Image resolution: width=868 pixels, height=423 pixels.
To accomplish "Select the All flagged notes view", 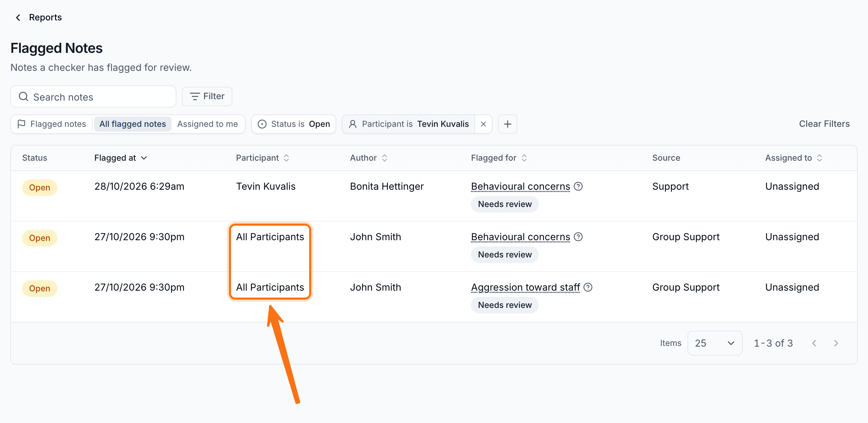I will (x=133, y=124).
